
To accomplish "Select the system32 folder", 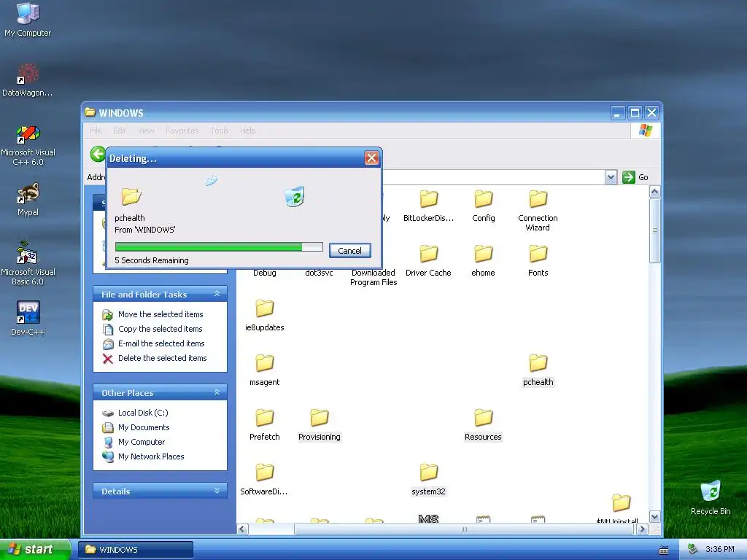I will click(428, 480).
